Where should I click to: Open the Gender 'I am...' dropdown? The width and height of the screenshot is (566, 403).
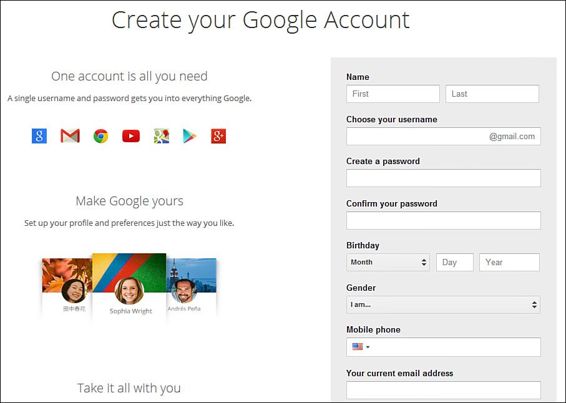click(443, 305)
